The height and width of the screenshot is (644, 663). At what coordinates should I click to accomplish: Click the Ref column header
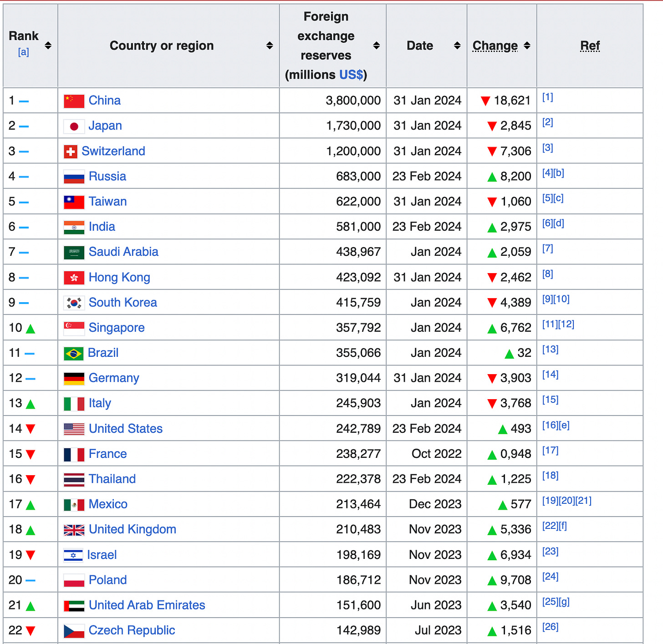point(590,46)
